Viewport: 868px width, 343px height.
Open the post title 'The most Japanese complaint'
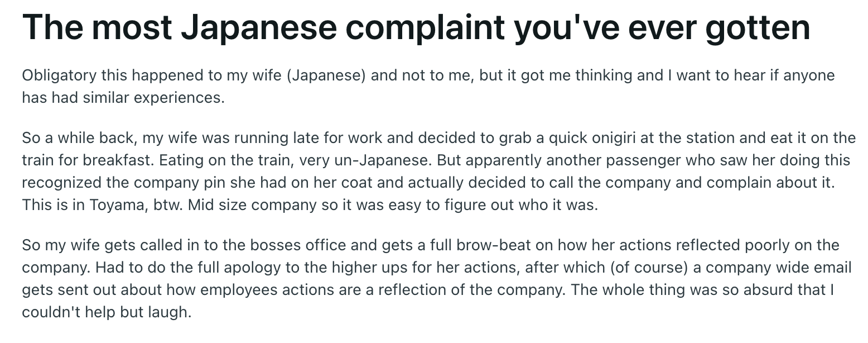pyautogui.click(x=416, y=28)
